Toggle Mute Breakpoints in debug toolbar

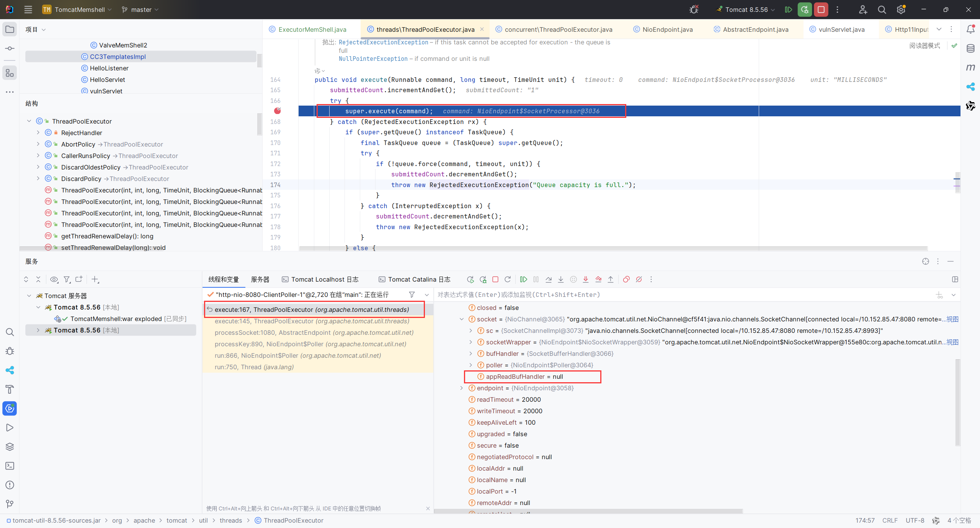[639, 279]
